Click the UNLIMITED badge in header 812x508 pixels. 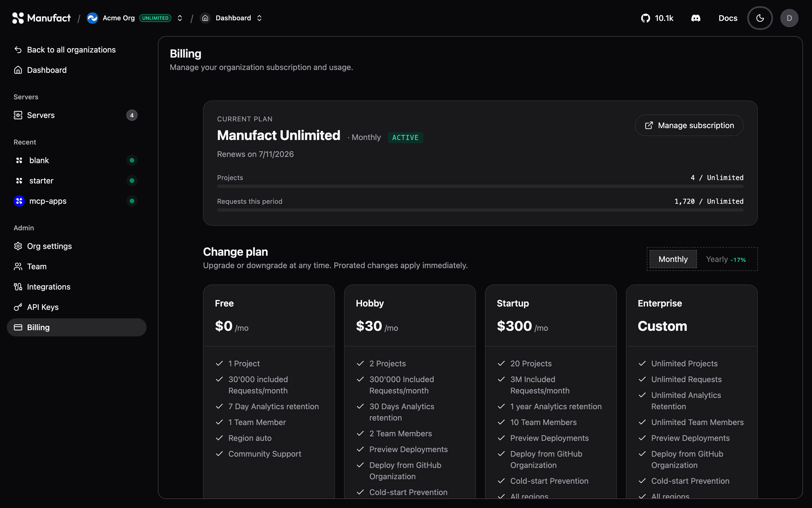click(155, 18)
